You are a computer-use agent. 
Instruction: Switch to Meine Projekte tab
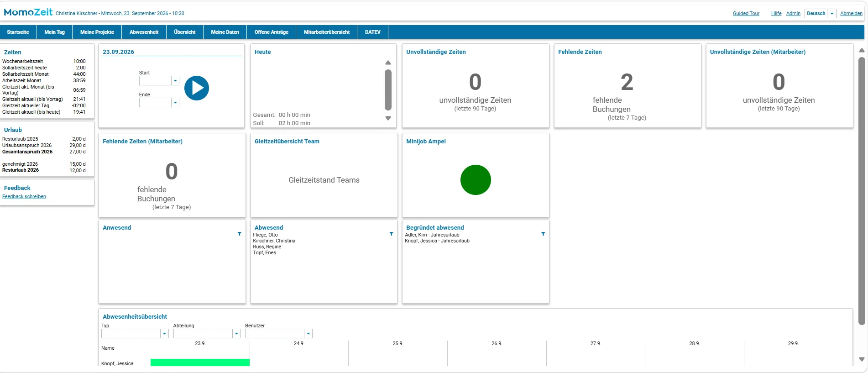pyautogui.click(x=97, y=32)
